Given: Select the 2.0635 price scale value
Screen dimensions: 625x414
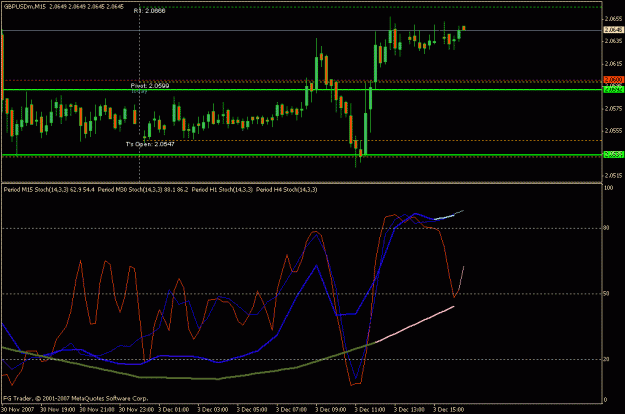Looking at the screenshot, I should click(x=613, y=41).
